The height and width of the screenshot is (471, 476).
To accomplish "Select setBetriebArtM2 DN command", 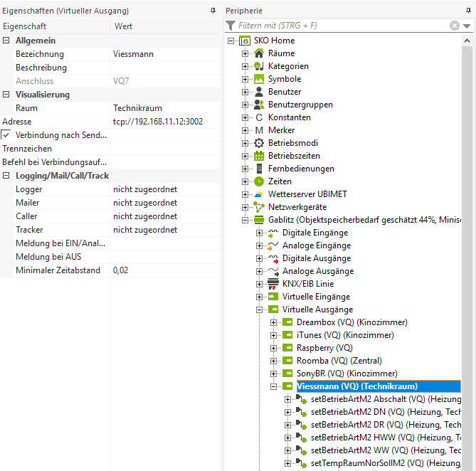I will (x=386, y=412).
